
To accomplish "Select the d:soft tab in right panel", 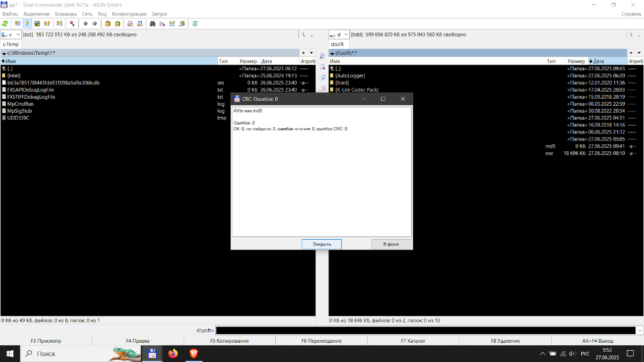I will pyautogui.click(x=338, y=45).
